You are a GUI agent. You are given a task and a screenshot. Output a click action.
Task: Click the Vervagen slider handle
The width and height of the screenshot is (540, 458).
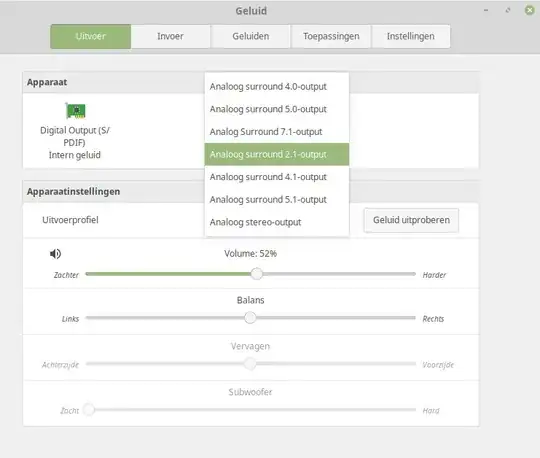tap(250, 364)
